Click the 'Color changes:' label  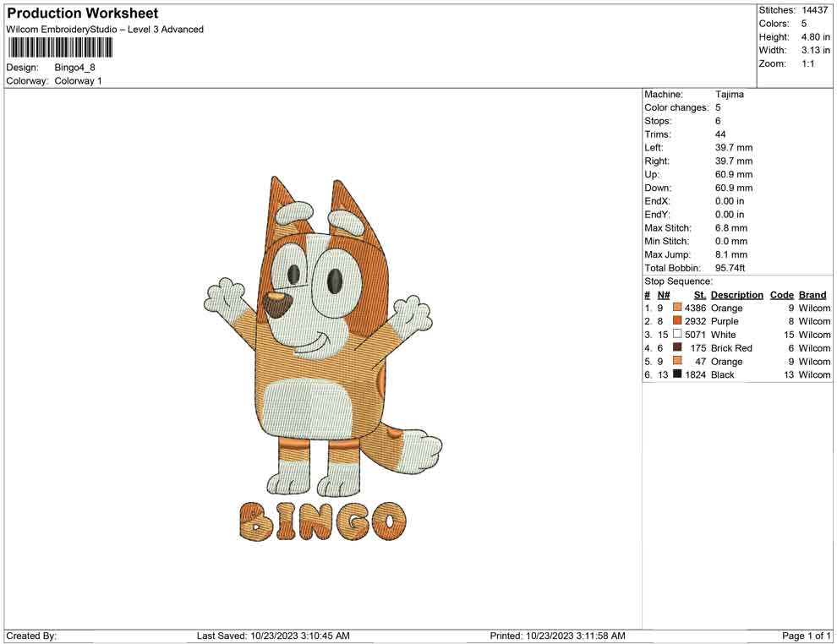(x=676, y=108)
